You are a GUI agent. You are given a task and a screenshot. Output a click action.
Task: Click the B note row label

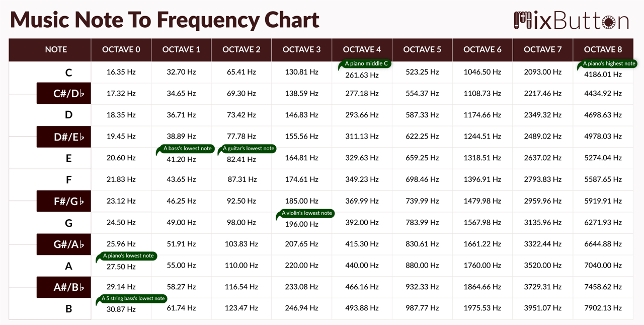[69, 308]
